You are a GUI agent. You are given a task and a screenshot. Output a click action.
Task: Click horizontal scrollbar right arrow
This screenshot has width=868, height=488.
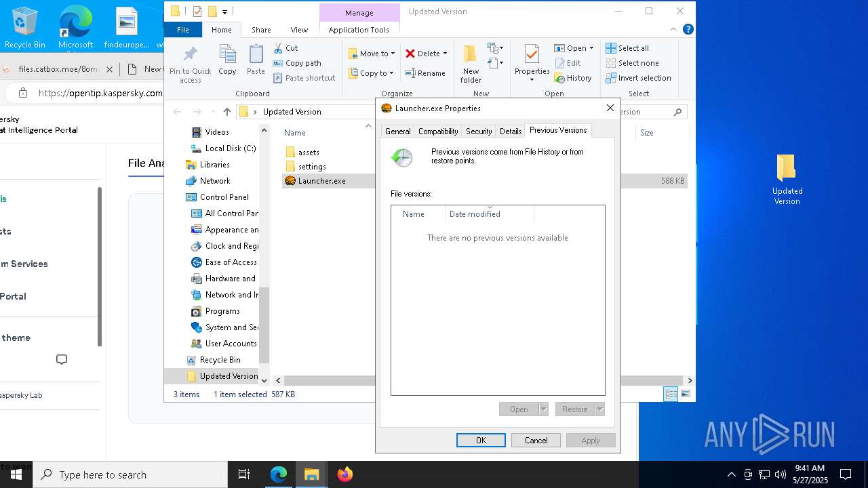(x=690, y=380)
